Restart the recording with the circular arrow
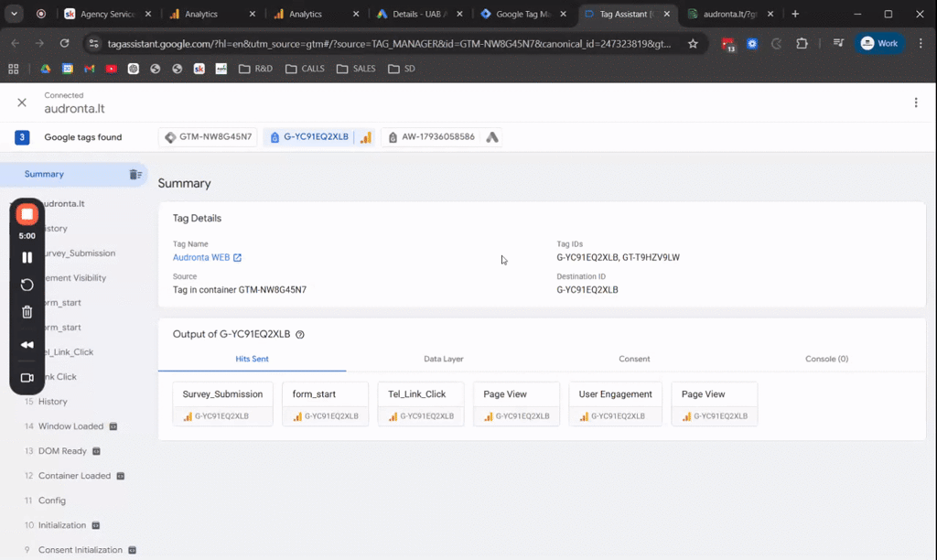Viewport: 937px width, 560px height. (x=27, y=285)
